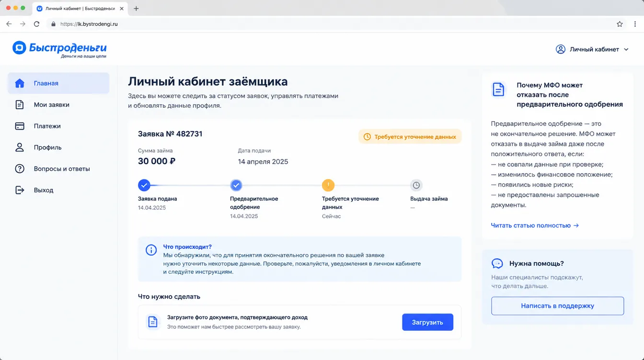Click the loan amount 30 000 ₽
Image resolution: width=644 pixels, height=360 pixels.
[x=157, y=161]
